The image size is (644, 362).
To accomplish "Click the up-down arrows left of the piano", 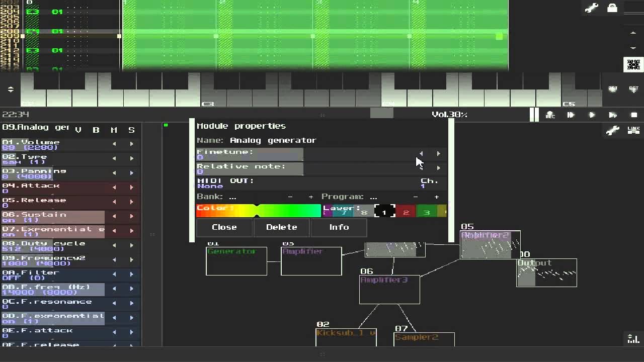I will (x=11, y=89).
